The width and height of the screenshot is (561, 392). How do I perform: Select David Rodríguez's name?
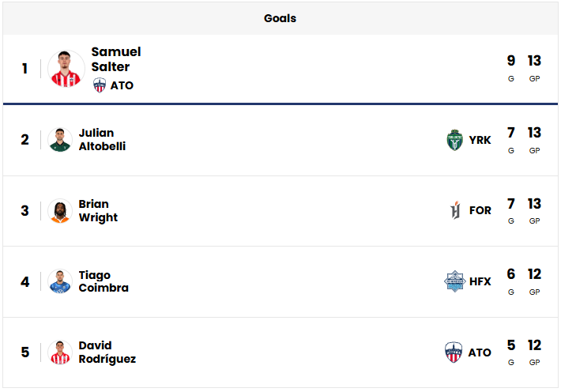(x=107, y=352)
